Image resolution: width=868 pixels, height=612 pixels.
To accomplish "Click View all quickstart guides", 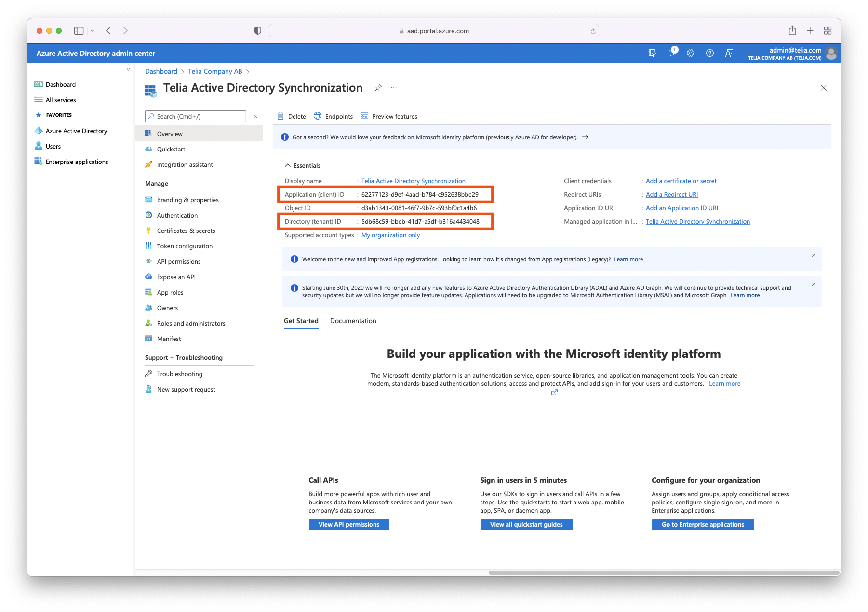I will click(x=526, y=524).
